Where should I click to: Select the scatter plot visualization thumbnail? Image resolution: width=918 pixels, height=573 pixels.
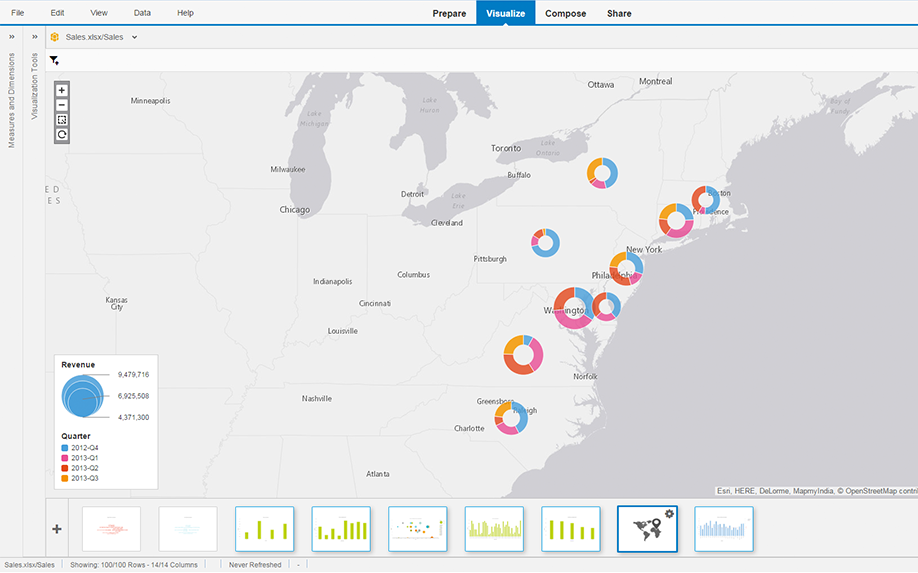tap(417, 528)
